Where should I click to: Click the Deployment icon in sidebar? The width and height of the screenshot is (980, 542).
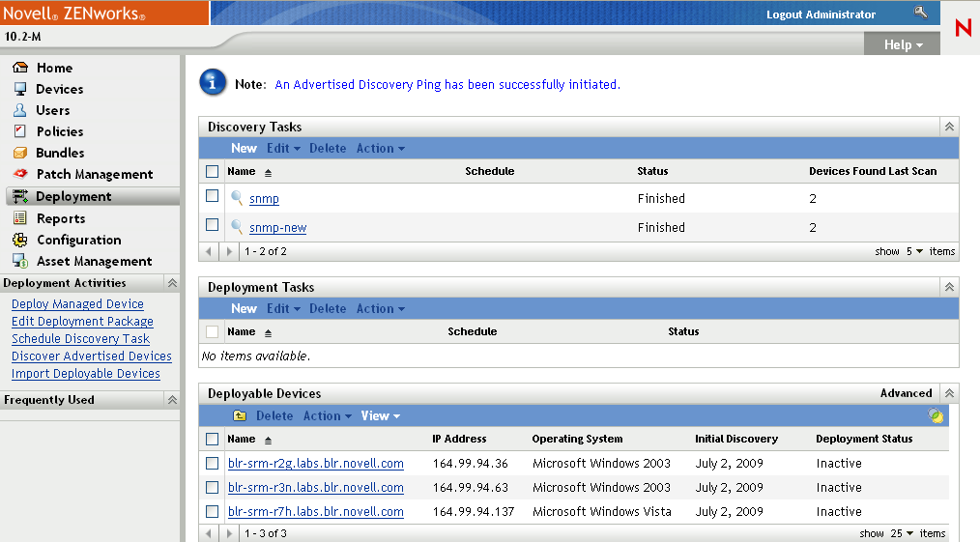click(20, 196)
